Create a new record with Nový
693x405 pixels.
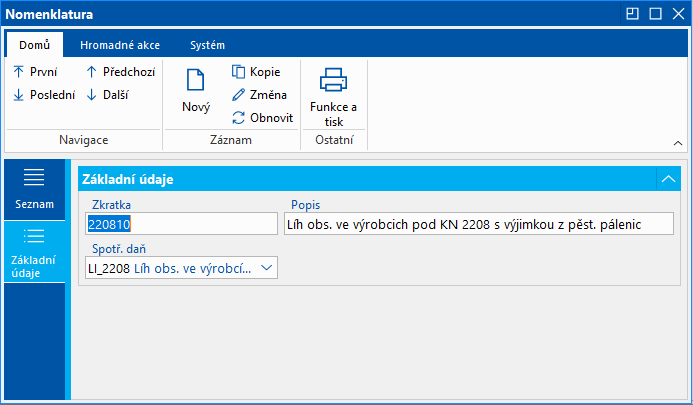(x=195, y=90)
